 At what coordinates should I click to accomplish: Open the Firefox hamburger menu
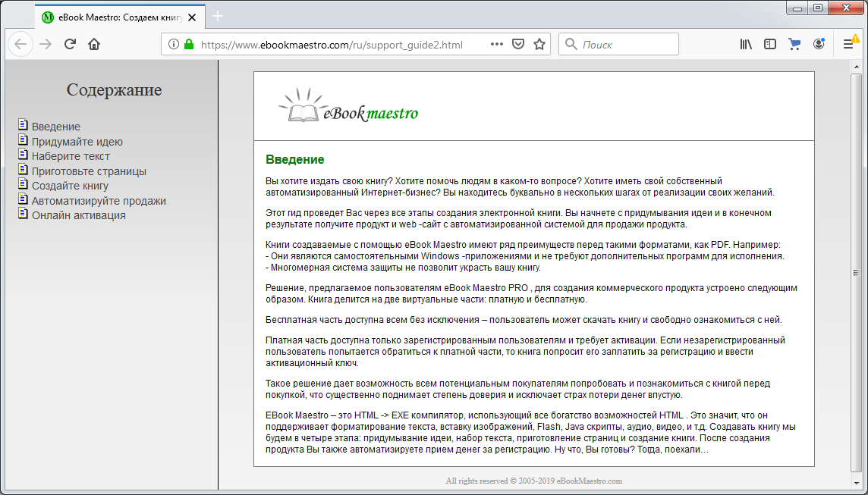[x=848, y=44]
